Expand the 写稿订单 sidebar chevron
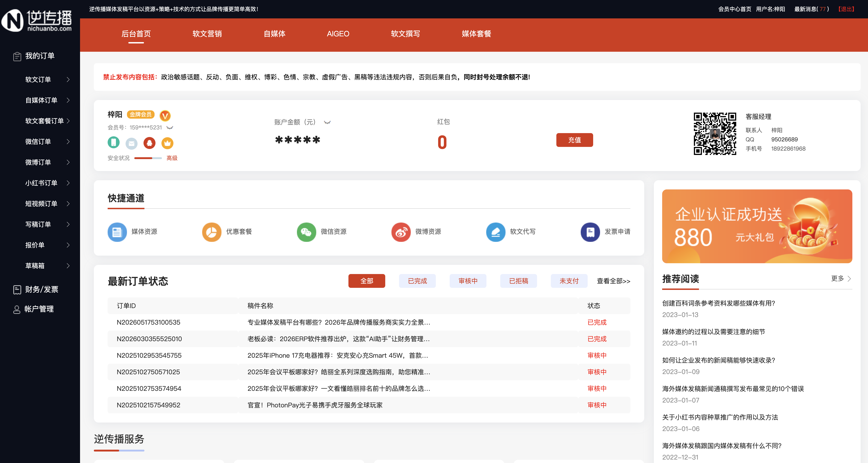Viewport: 868px width, 463px height. tap(68, 224)
